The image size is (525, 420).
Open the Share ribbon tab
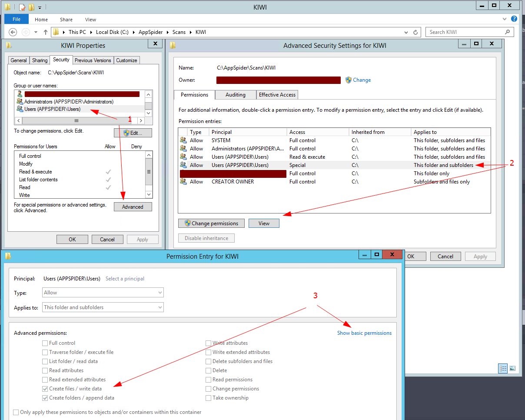(x=66, y=20)
